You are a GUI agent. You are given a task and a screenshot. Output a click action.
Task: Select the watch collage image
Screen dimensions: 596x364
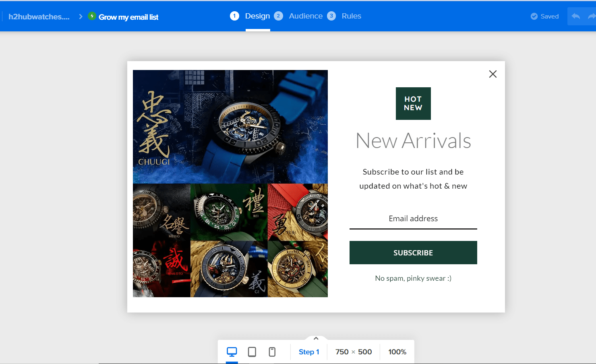point(230,183)
